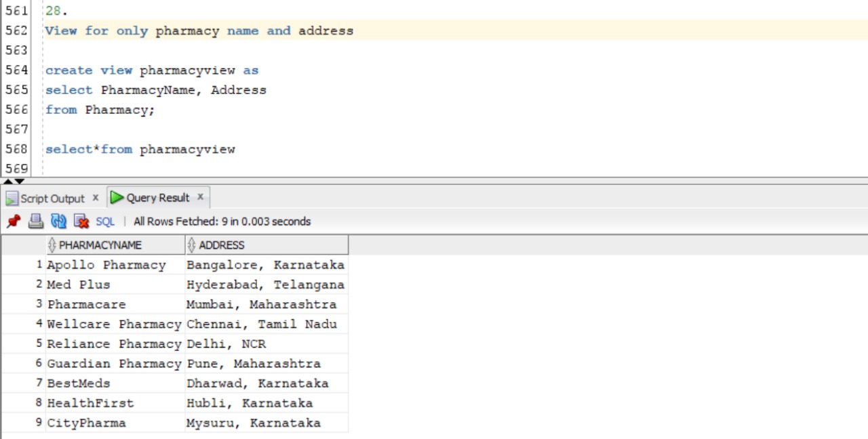
Task: Click the sort icon beside PHARMACYNAME header
Action: click(53, 245)
